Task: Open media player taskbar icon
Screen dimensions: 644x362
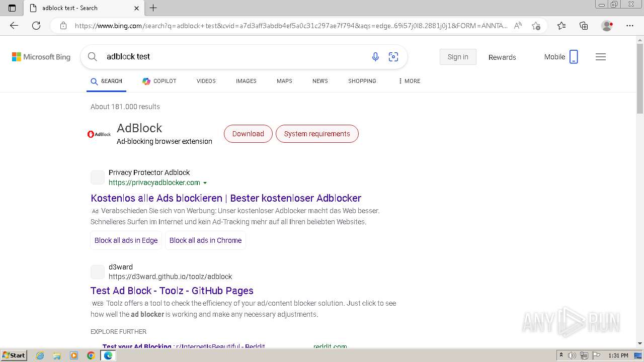Action: [74, 355]
